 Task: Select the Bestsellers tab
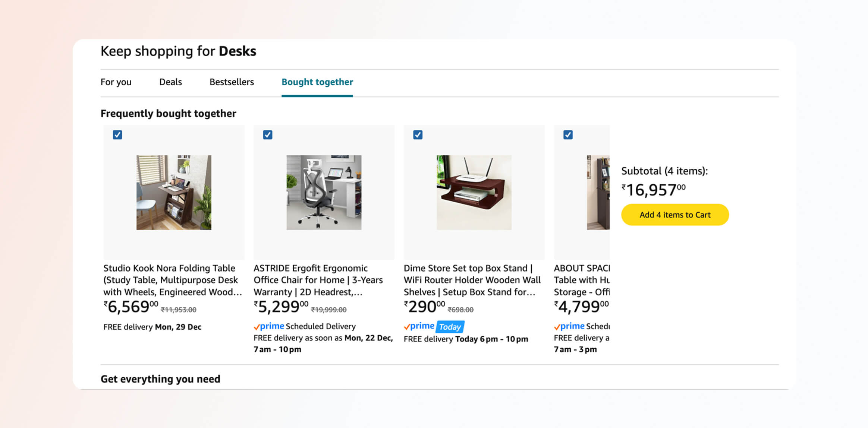[x=231, y=82]
